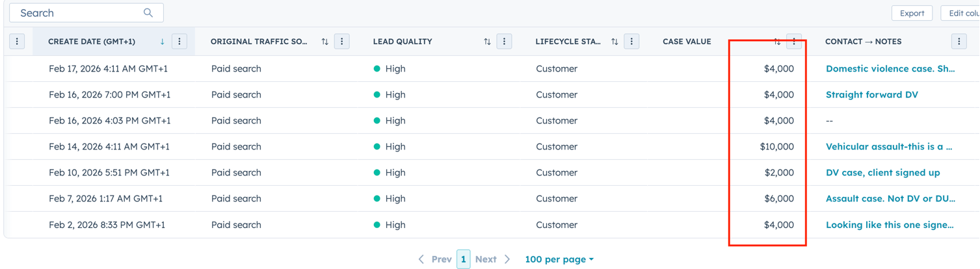Toggle sort arrows on Original Traffic Source
The image size is (980, 269).
325,42
